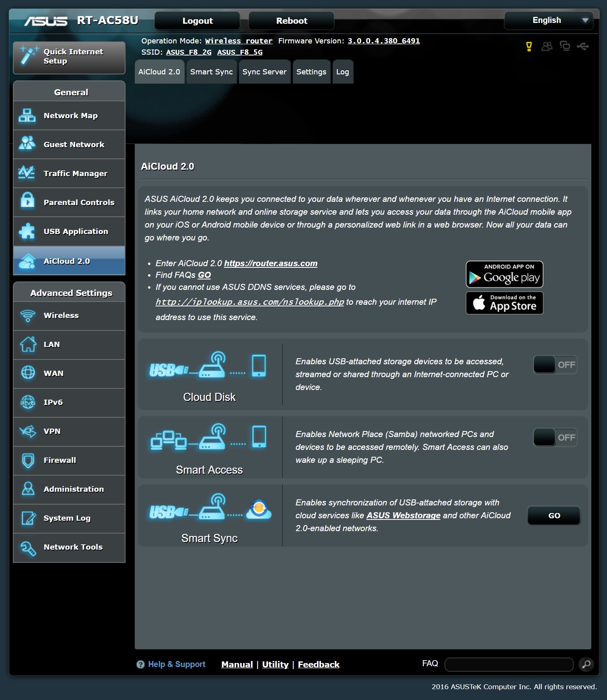The width and height of the screenshot is (607, 700).
Task: Open the Utility link in footer
Action: tap(275, 665)
